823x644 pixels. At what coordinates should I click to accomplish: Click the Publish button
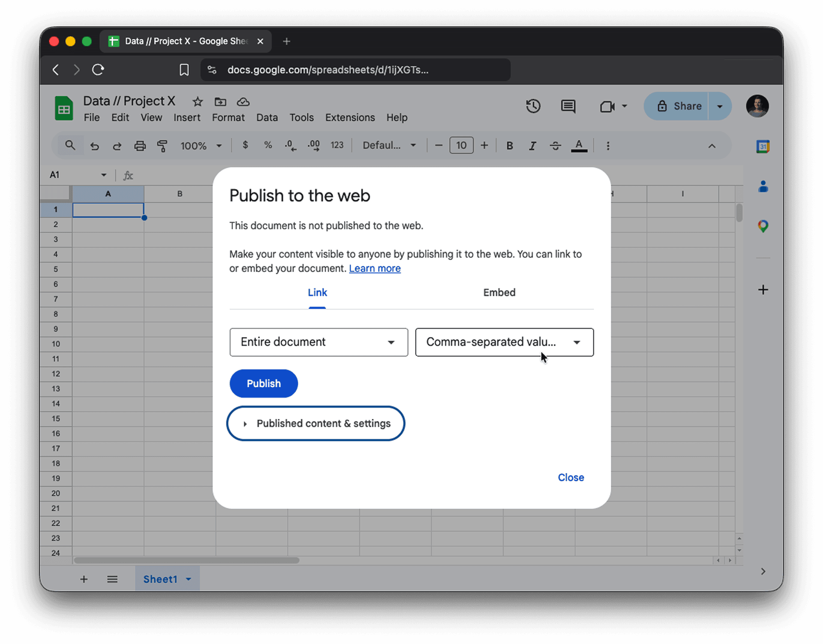tap(263, 383)
